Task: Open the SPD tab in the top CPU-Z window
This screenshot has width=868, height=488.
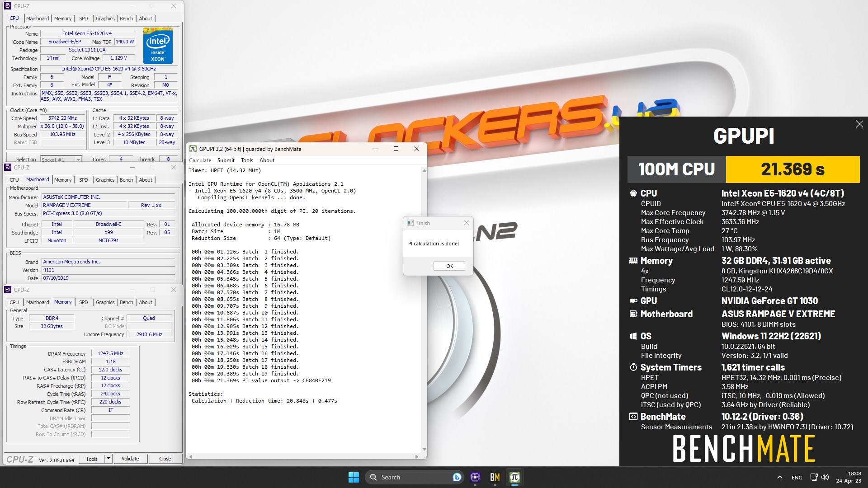Action: pos(84,19)
